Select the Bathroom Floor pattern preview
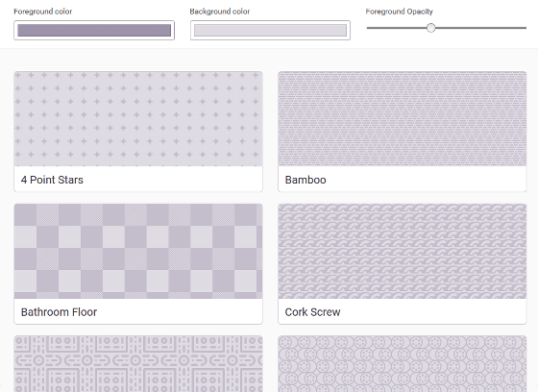The image size is (538, 392). 138,251
